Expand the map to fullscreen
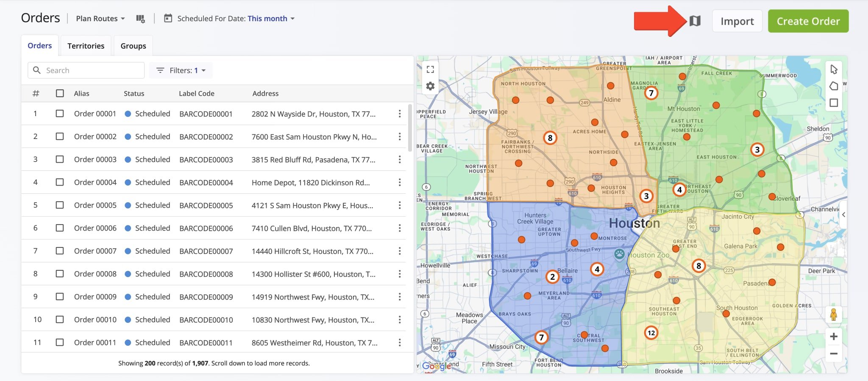This screenshot has width=868, height=381. click(430, 70)
